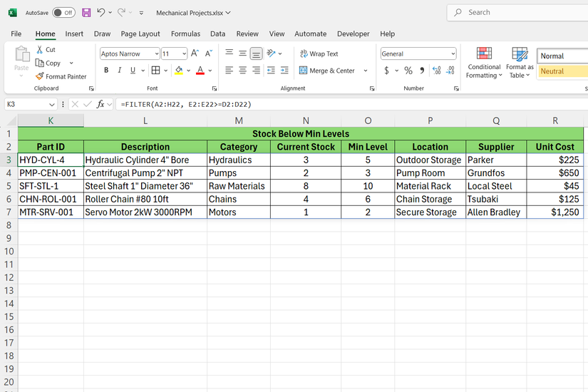Apply the Neutral cell style
This screenshot has height=392, width=588.
[562, 71]
